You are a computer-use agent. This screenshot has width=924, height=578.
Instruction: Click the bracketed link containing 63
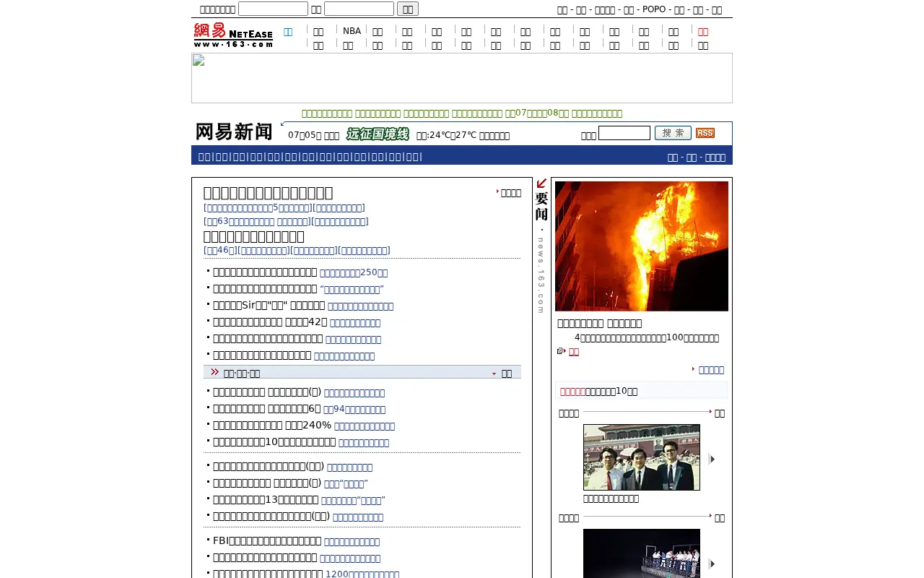click(257, 222)
